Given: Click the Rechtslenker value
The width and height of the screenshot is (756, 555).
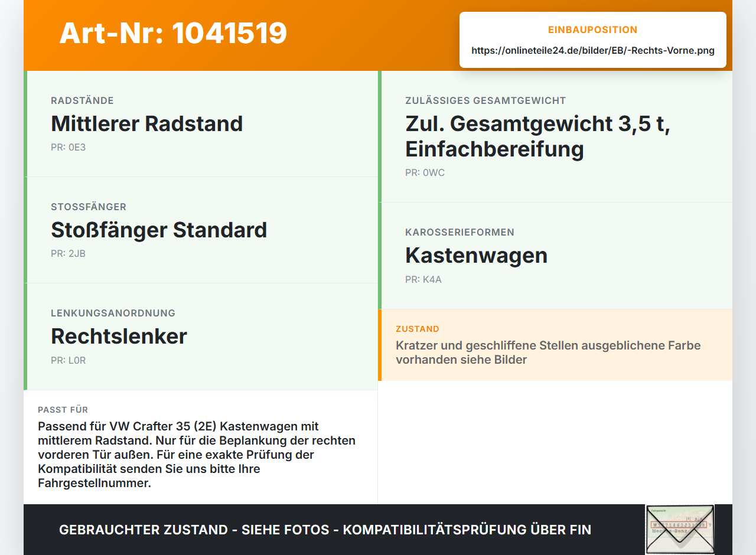Looking at the screenshot, I should (x=119, y=336).
